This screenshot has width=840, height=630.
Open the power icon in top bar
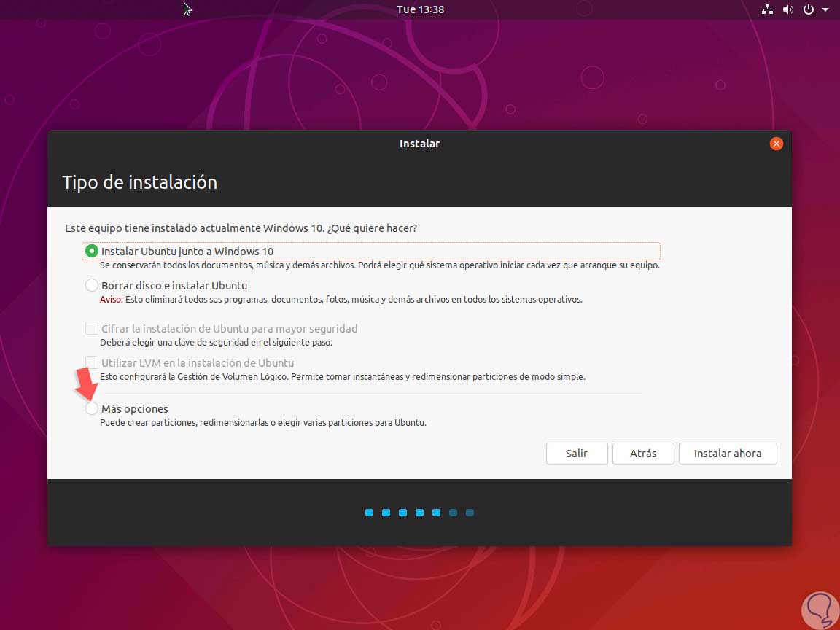tap(809, 9)
